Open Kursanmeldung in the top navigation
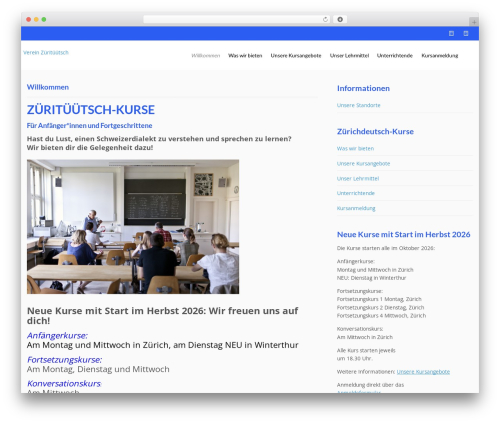The image size is (500, 423). click(440, 56)
